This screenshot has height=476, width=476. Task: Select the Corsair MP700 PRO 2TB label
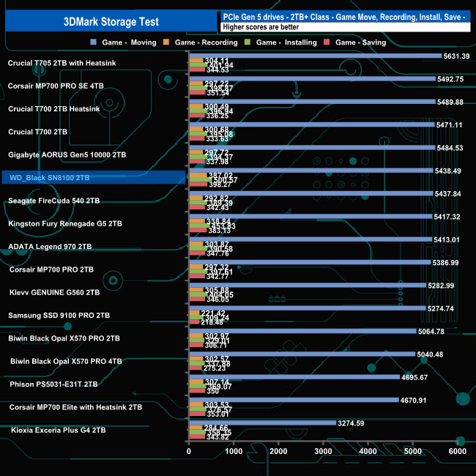click(x=51, y=269)
